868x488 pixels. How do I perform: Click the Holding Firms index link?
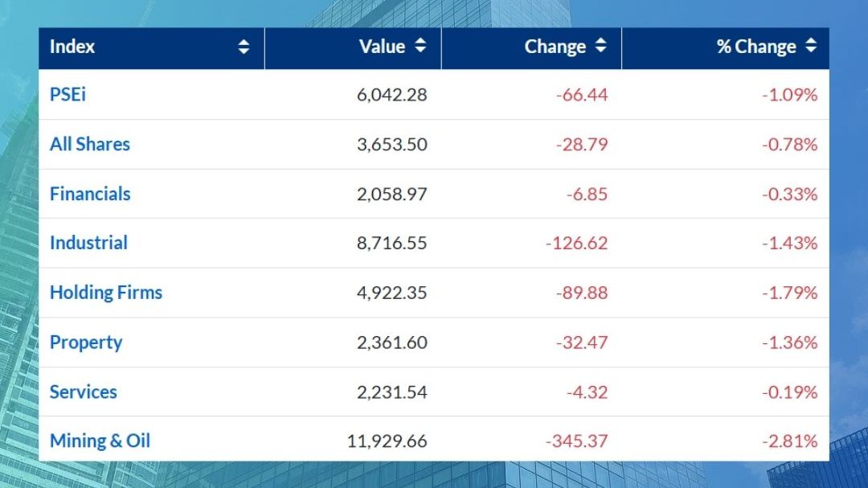point(106,293)
